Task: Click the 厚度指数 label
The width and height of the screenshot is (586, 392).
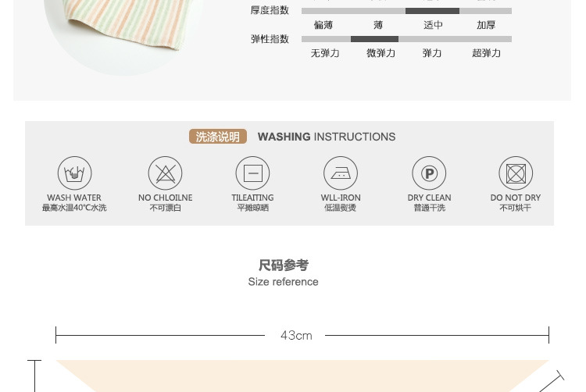Action: point(270,10)
